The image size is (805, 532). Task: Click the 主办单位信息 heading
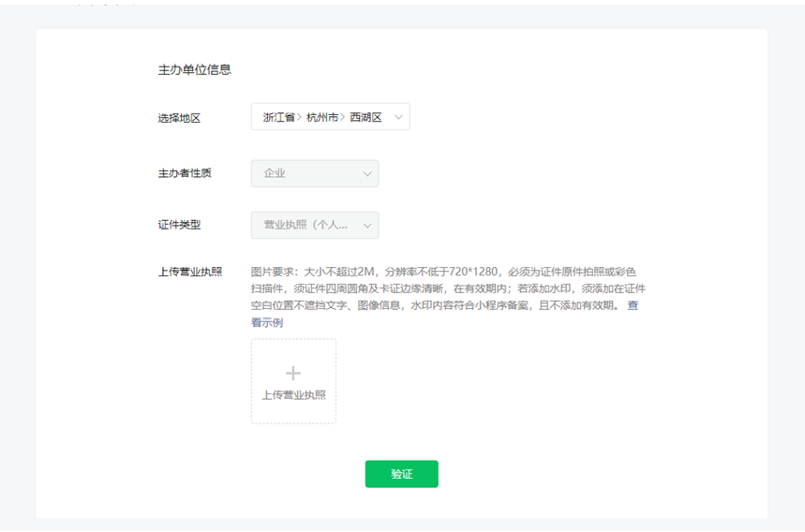pyautogui.click(x=195, y=69)
